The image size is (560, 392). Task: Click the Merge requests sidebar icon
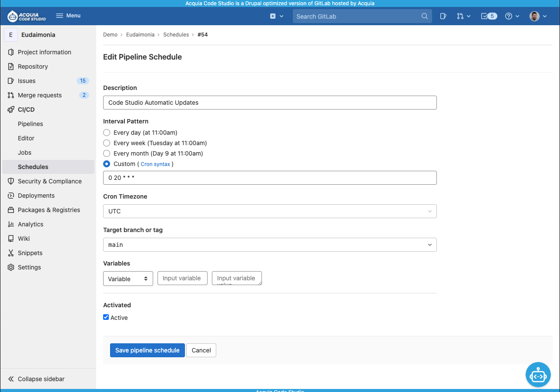[11, 95]
